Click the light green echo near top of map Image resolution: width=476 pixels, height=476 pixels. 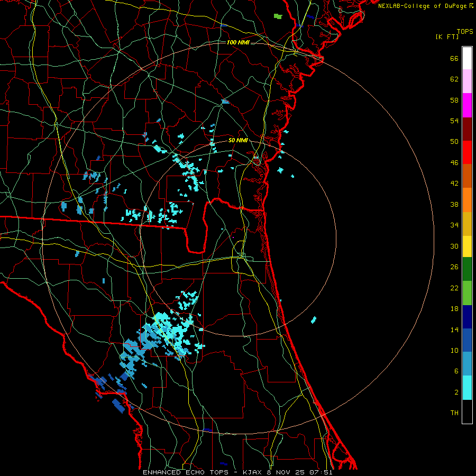click(278, 16)
